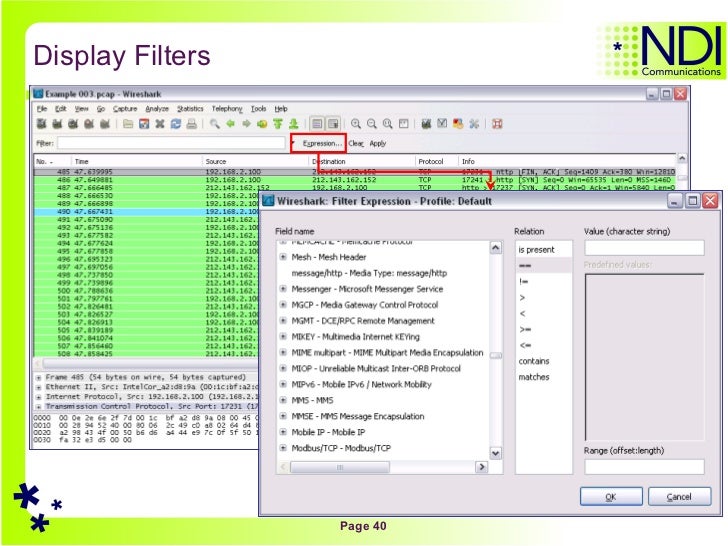Expand Messenger - Microsoft Messenger Service
This screenshot has width=728, height=546.
(x=283, y=289)
